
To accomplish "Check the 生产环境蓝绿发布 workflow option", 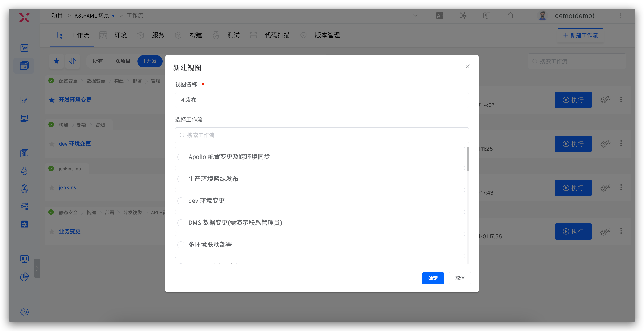I will click(181, 179).
